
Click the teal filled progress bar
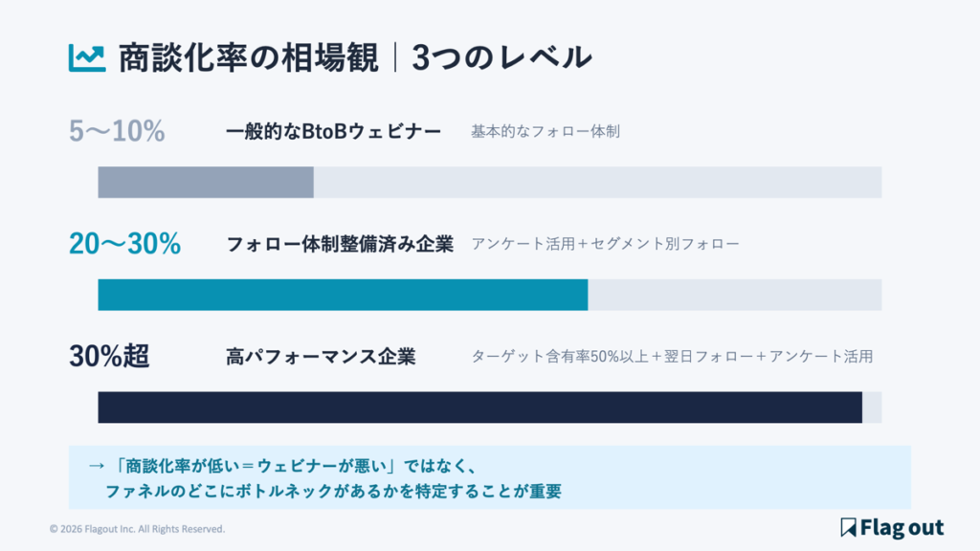click(343, 295)
